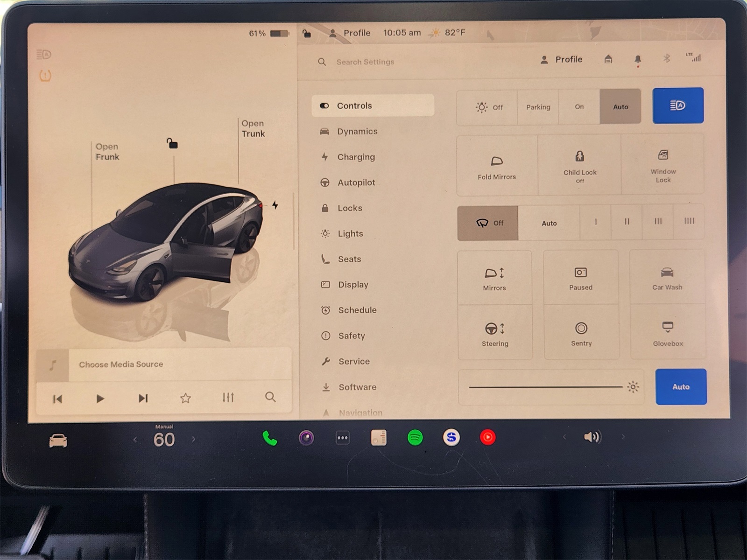Image resolution: width=747 pixels, height=560 pixels.
Task: Open the HomeLink garage icon
Action: [608, 59]
